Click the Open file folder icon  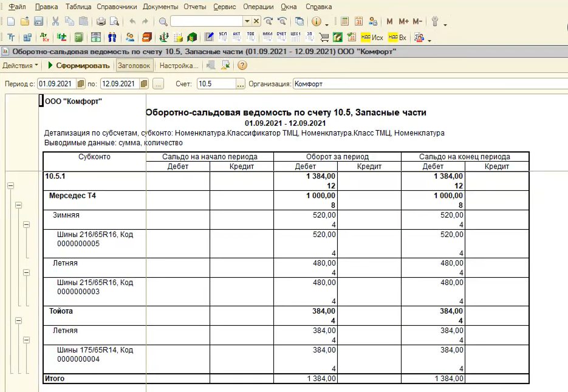[25, 21]
